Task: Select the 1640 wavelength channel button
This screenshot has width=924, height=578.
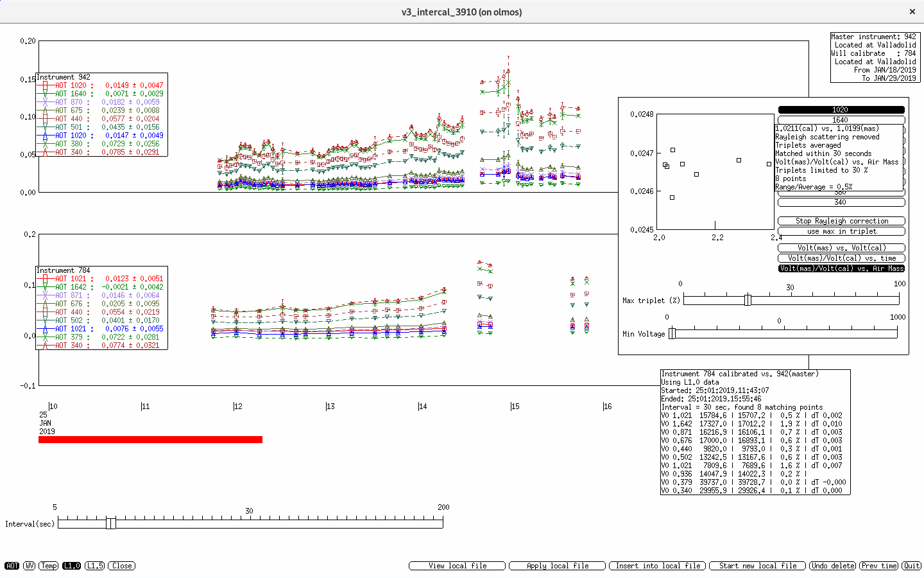Action: pos(841,120)
